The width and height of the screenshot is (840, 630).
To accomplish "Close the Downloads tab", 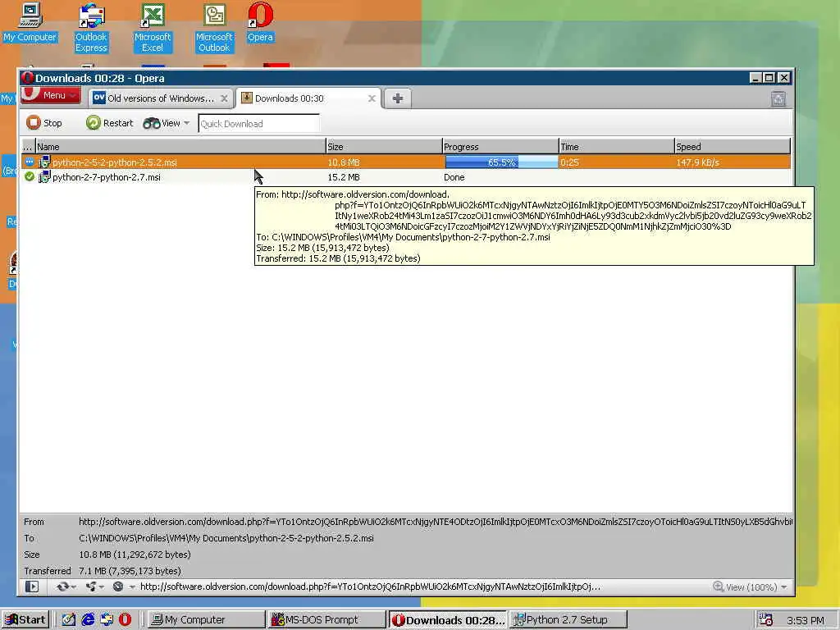I will click(x=372, y=98).
